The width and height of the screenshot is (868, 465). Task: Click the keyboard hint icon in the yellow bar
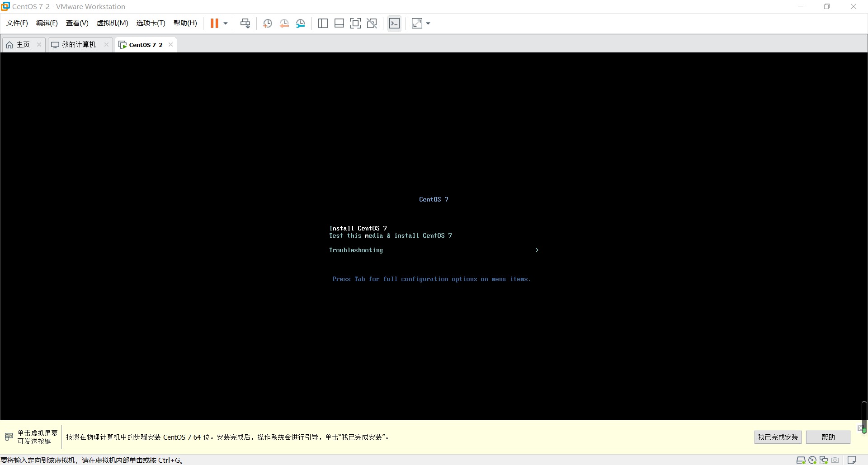tap(9, 437)
